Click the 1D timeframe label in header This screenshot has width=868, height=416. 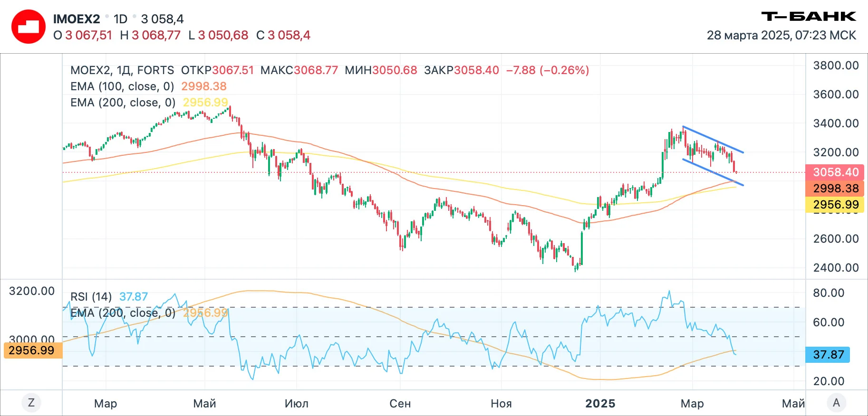[121, 19]
